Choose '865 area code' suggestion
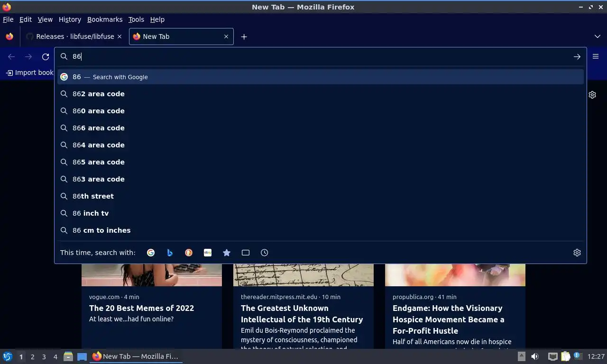The image size is (607, 364). [321, 162]
